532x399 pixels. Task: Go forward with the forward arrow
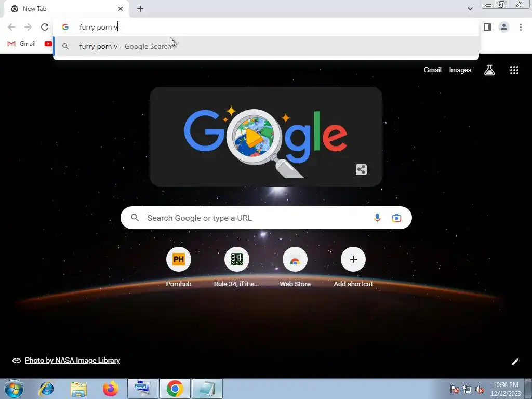pyautogui.click(x=28, y=27)
